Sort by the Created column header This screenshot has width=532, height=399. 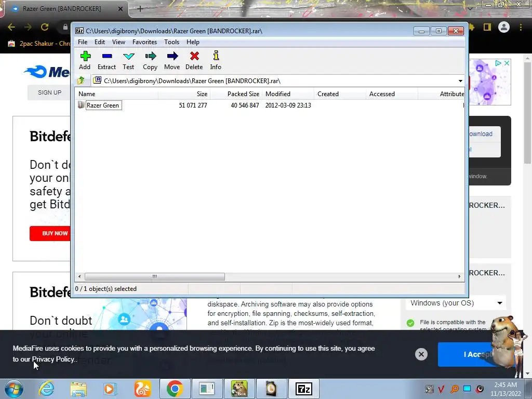coord(340,94)
